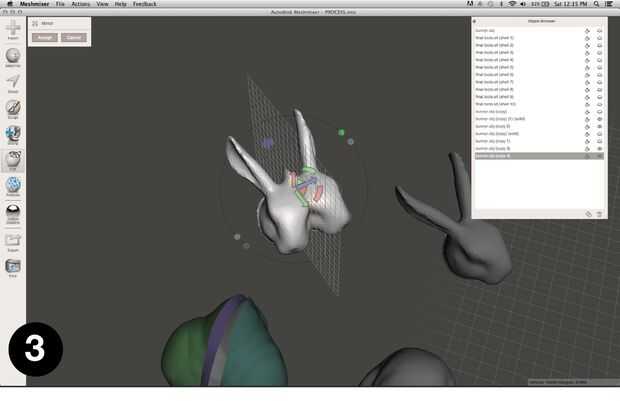Screen dimensions: 620x401
Task: Click the Cancel button in Mirror panel
Action: pos(74,38)
